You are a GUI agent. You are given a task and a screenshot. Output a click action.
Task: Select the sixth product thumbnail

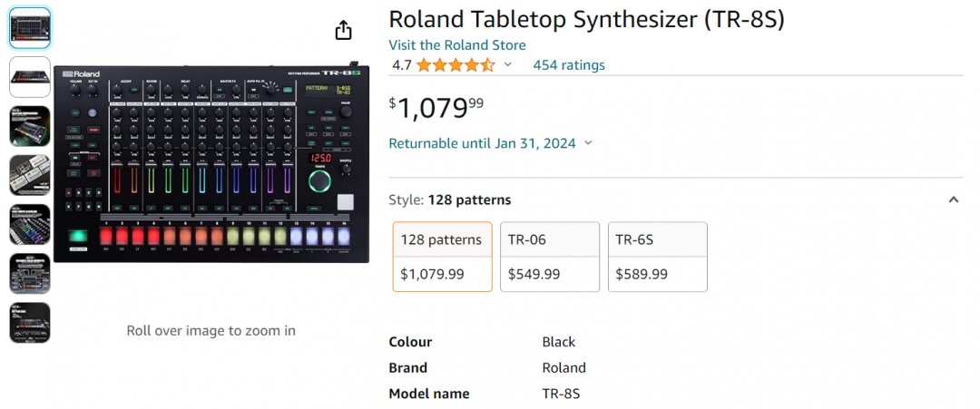[30, 273]
